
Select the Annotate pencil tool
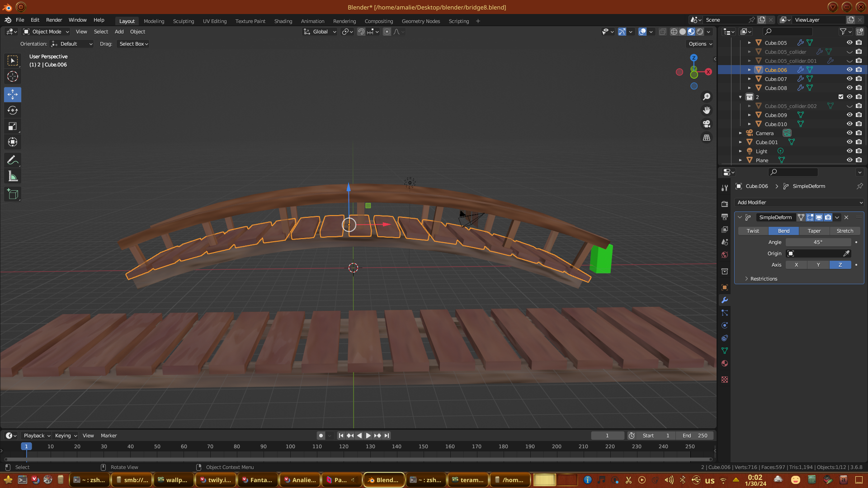click(x=13, y=160)
